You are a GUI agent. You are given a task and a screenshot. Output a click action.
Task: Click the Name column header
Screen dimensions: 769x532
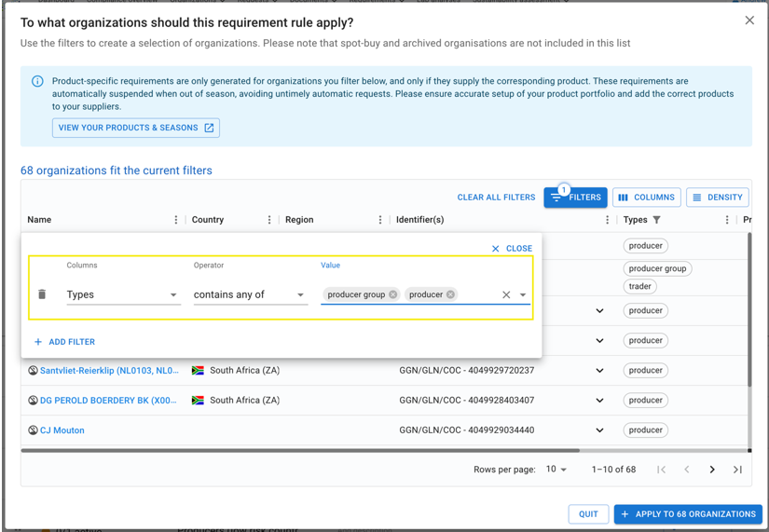click(x=39, y=220)
